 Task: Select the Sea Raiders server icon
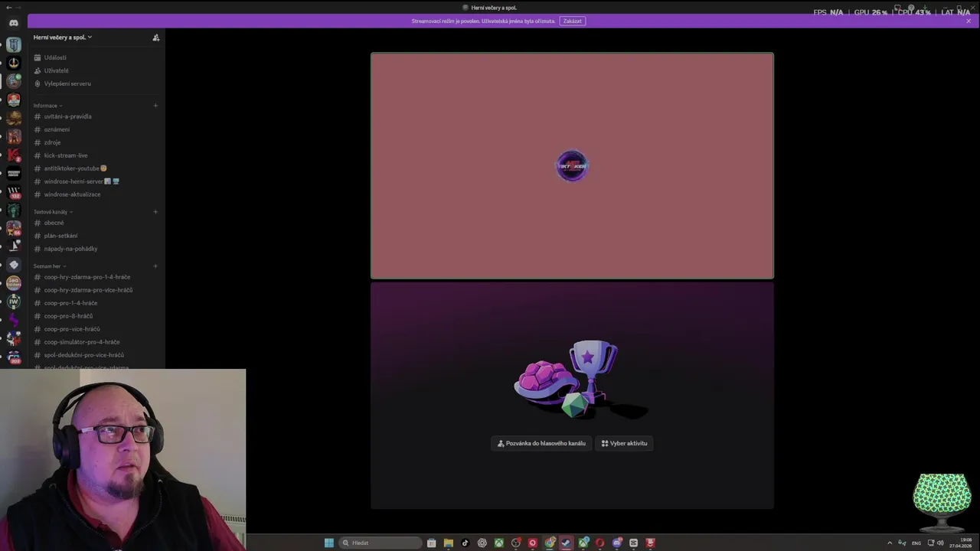14,283
